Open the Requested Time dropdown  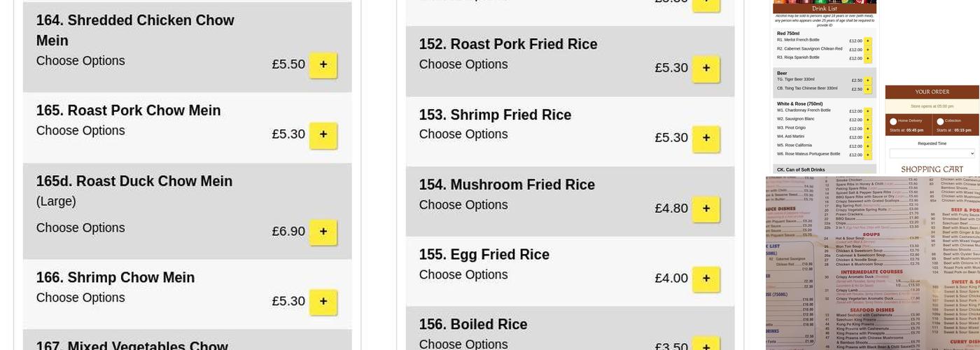point(932,153)
